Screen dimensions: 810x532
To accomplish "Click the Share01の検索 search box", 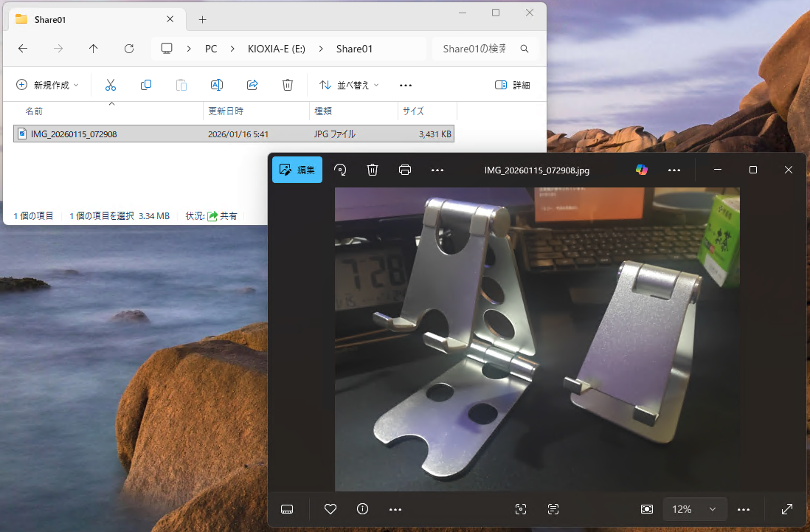I will tap(476, 49).
